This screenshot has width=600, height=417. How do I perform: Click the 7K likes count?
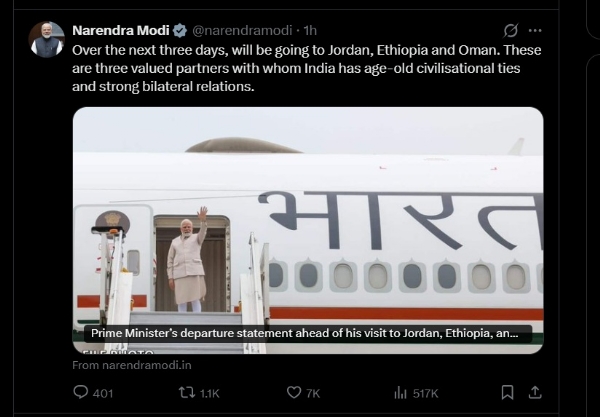(x=312, y=393)
